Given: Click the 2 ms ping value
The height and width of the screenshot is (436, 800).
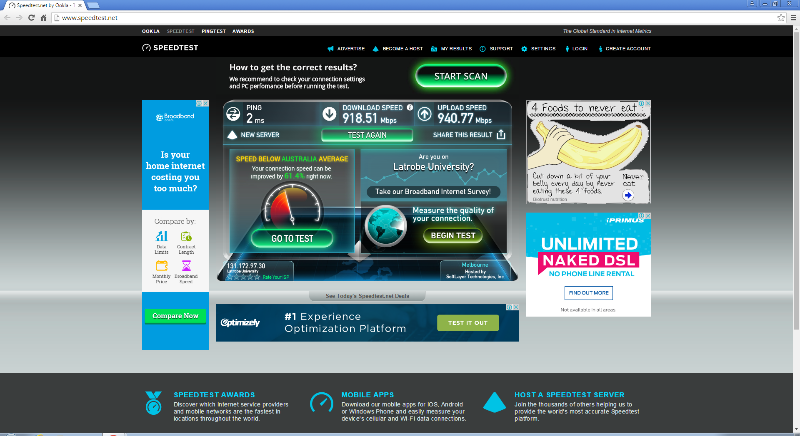Looking at the screenshot, I should point(255,118).
